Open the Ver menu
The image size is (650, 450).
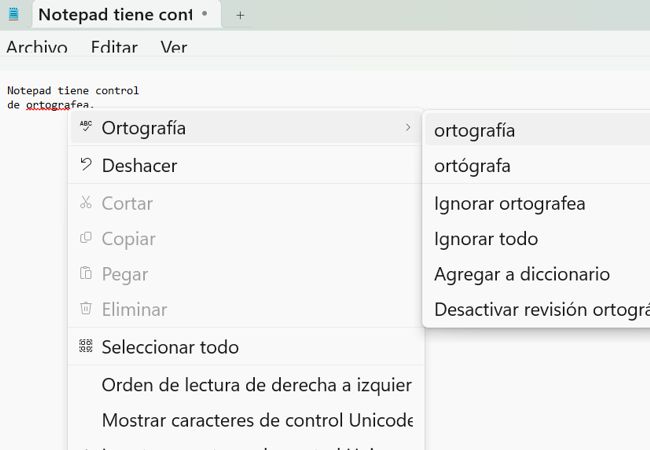click(174, 47)
